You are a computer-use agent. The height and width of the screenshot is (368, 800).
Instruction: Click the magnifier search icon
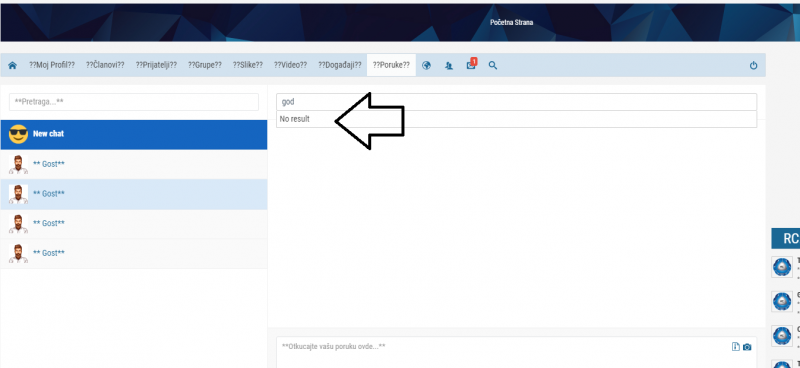(492, 65)
